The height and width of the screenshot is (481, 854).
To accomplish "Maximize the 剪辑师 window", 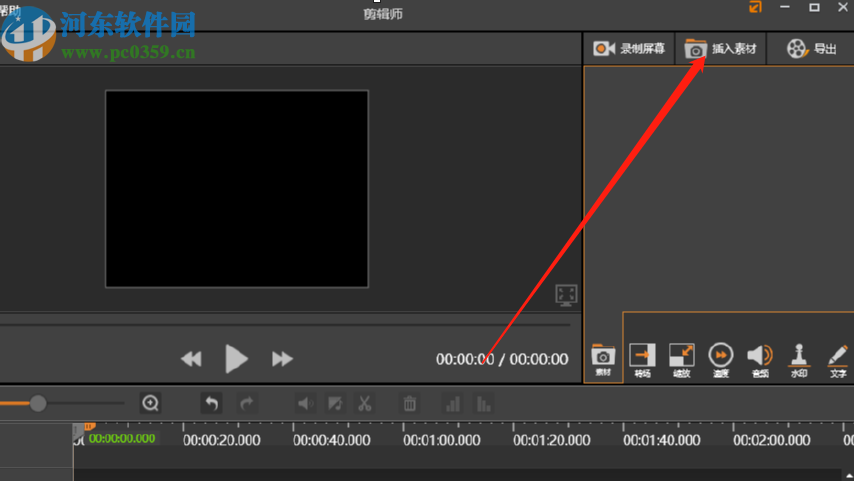I will click(x=814, y=7).
